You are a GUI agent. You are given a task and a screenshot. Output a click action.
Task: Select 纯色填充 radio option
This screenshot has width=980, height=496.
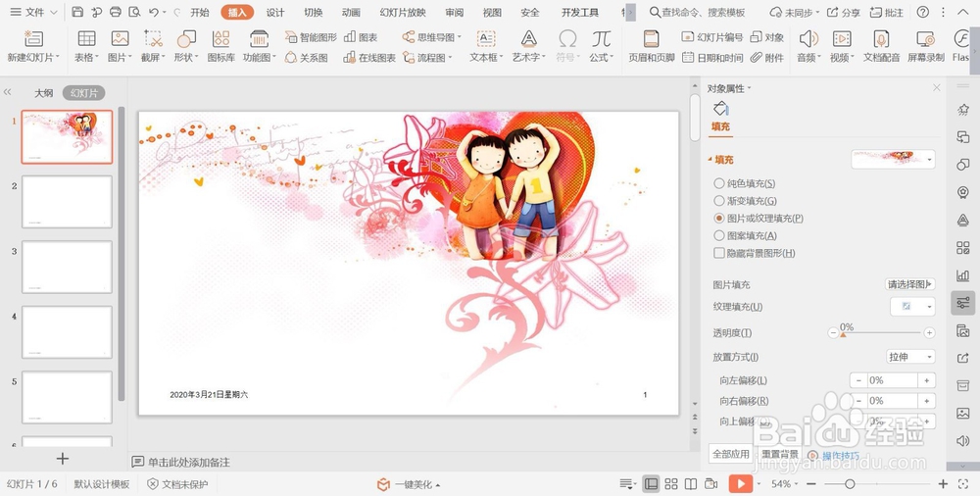click(x=719, y=183)
